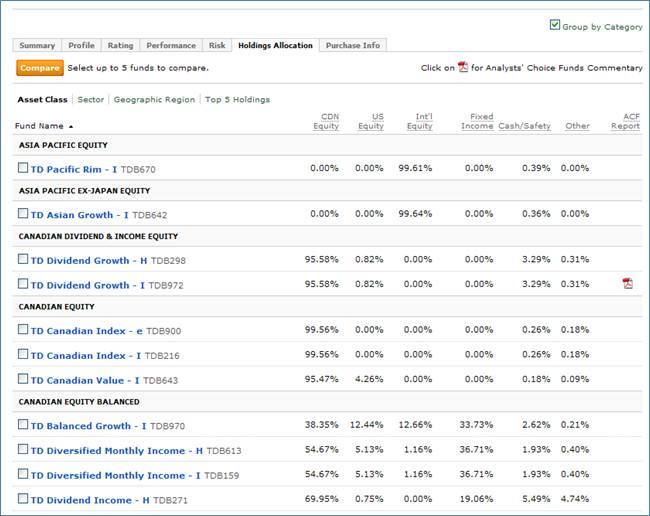Open TD Dividend Growth - H fund link
Viewport: 650px width, 516px height.
[89, 261]
